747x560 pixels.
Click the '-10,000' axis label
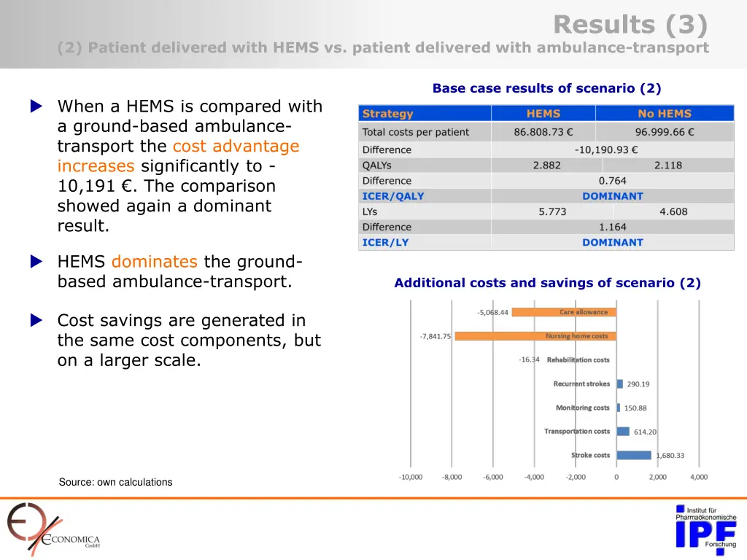click(410, 477)
